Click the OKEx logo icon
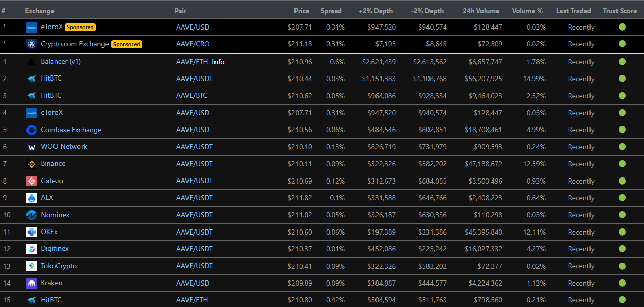The width and height of the screenshot is (644, 307). tap(32, 232)
